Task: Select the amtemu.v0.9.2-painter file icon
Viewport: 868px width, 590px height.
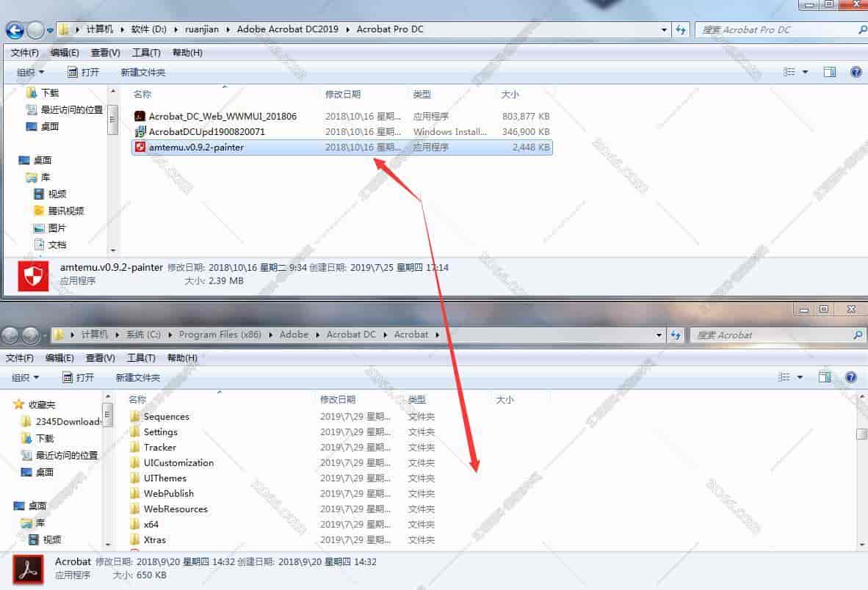Action: click(140, 147)
